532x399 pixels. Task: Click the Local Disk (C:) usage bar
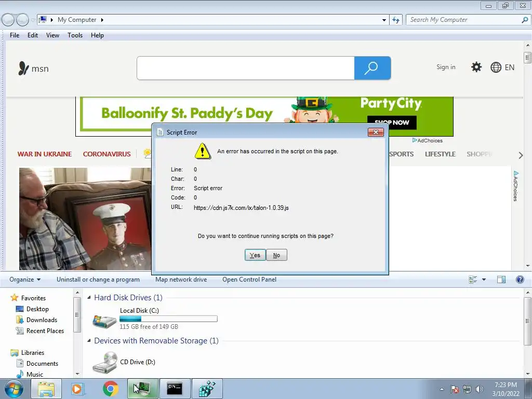(168, 319)
